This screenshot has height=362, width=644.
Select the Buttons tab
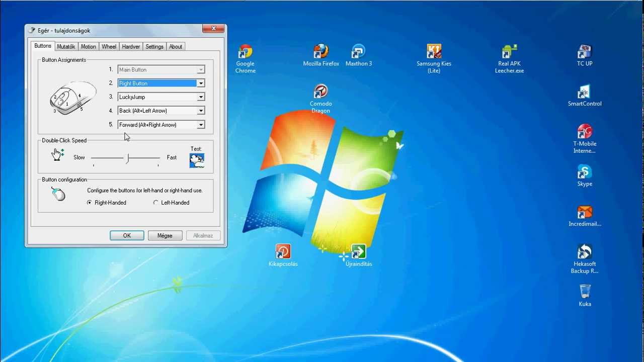(43, 46)
